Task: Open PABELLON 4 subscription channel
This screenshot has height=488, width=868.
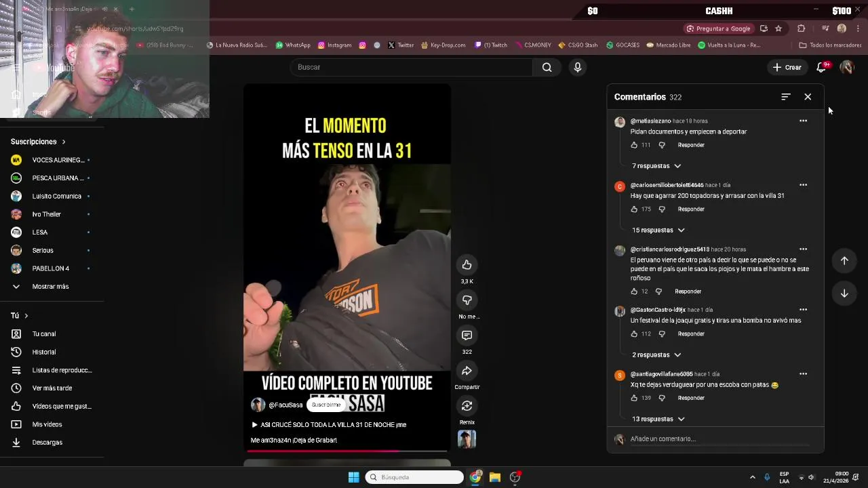Action: tap(52, 268)
